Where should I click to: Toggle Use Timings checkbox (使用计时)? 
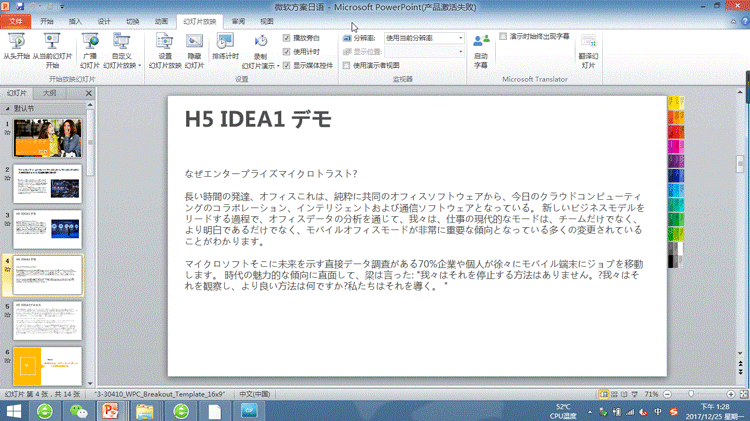click(287, 52)
